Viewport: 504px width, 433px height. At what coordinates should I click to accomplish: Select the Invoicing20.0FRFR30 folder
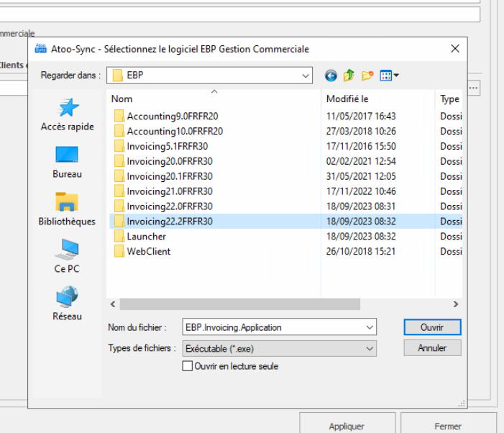[163, 161]
